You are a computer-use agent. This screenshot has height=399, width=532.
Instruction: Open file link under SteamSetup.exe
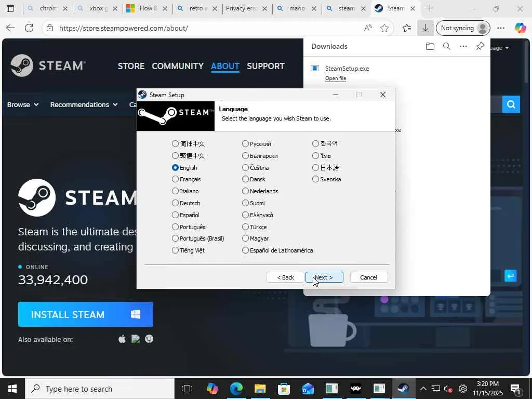336,78
